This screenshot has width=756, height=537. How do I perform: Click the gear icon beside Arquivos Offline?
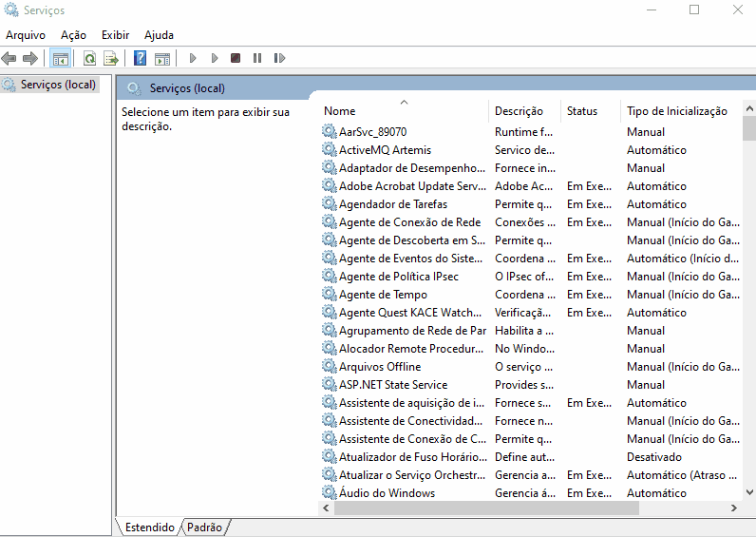[329, 366]
